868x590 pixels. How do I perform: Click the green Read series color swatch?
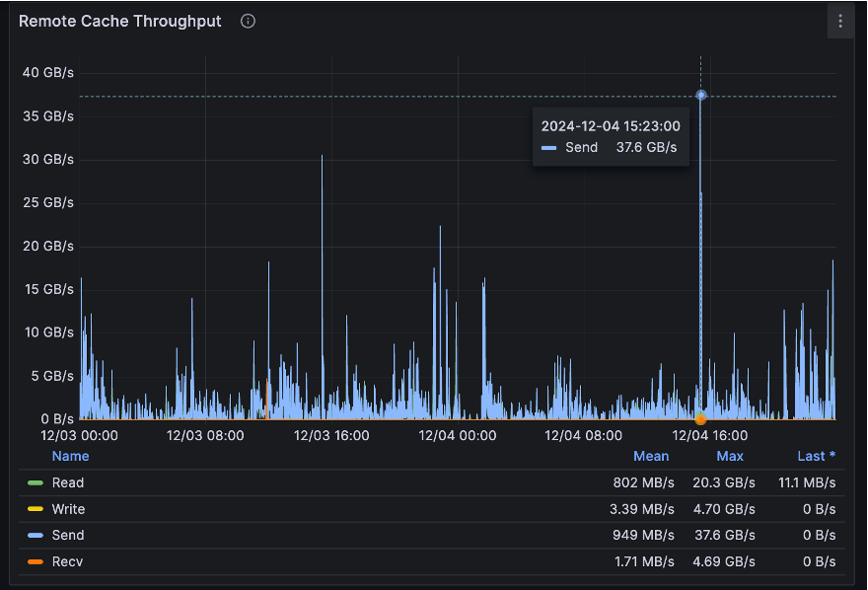click(x=36, y=482)
